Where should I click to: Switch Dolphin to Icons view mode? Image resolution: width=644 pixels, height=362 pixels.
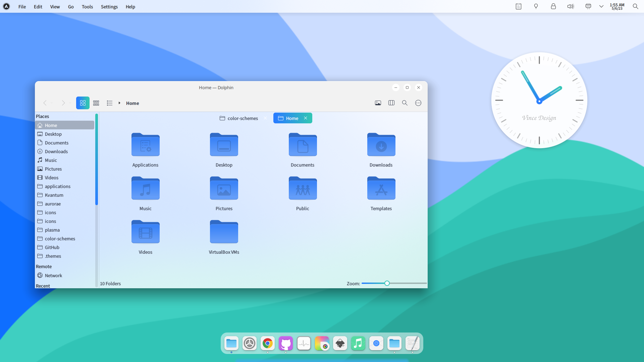pos(83,103)
